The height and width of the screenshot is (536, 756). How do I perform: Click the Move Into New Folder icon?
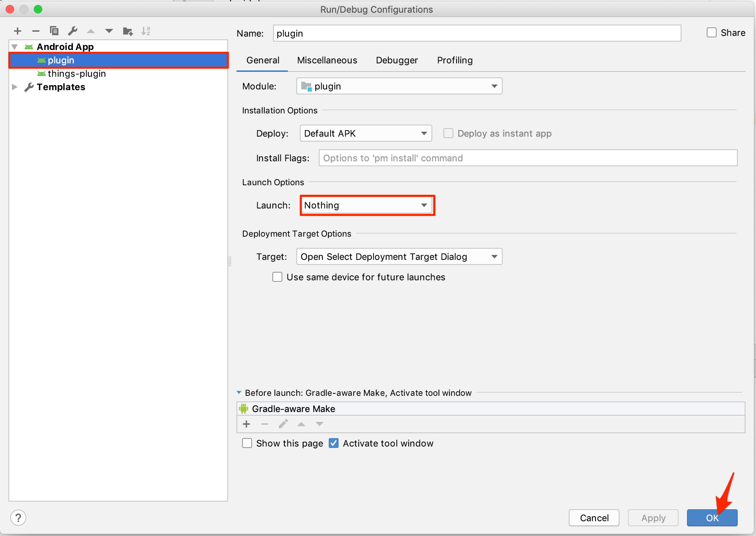pos(127,31)
